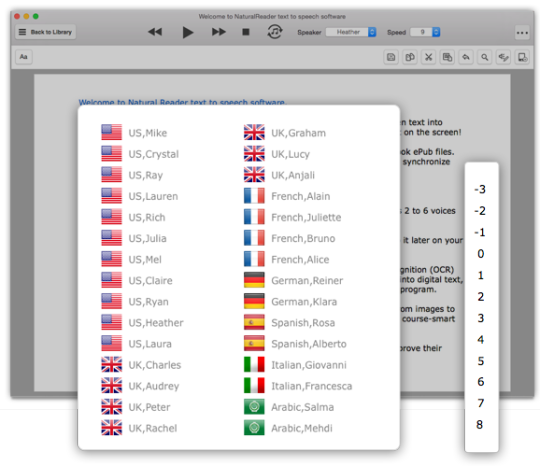Select French,Alice voice
Screen dimensions: 540x466
(x=287, y=259)
